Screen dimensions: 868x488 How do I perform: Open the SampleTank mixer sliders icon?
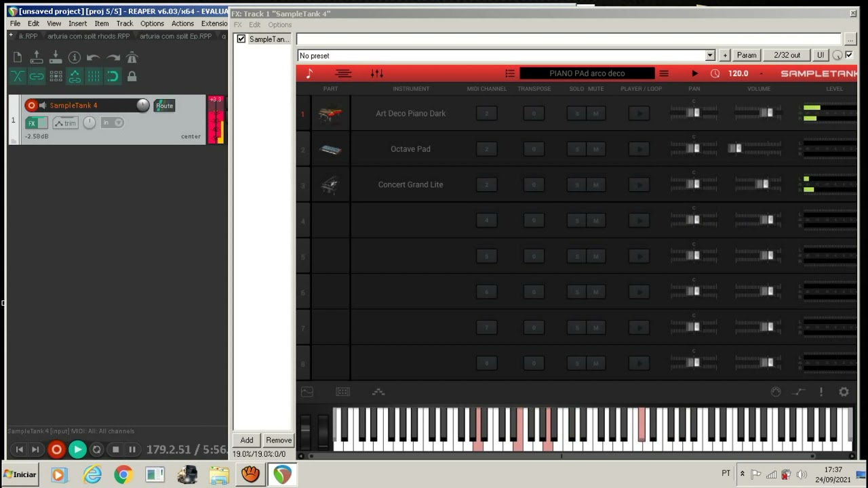click(x=377, y=73)
